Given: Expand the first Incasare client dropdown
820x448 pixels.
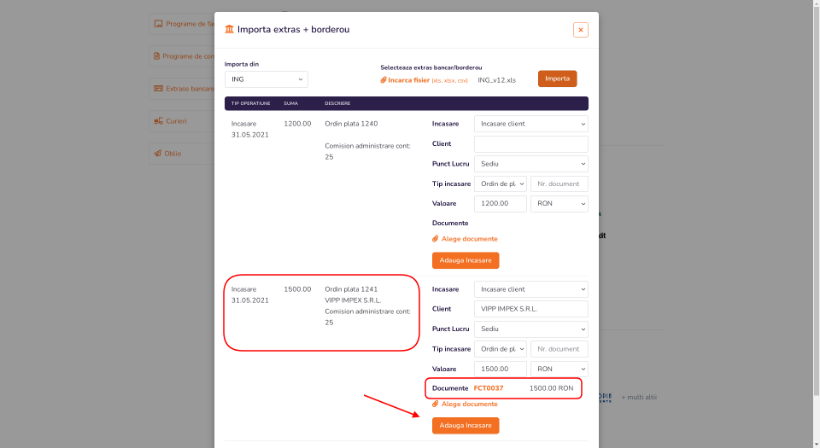Looking at the screenshot, I should pyautogui.click(x=530, y=124).
